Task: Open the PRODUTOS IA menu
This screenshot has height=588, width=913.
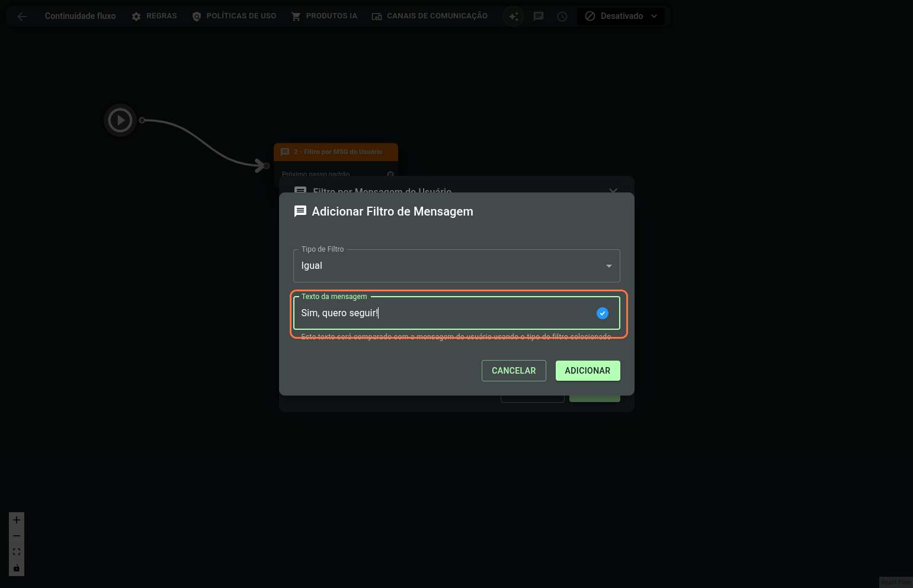Action: pos(324,16)
